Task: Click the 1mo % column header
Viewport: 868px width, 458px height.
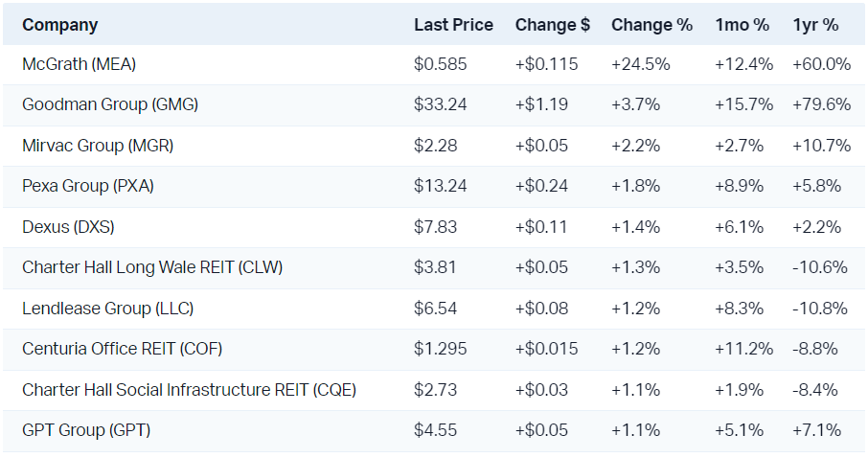Action: click(742, 25)
